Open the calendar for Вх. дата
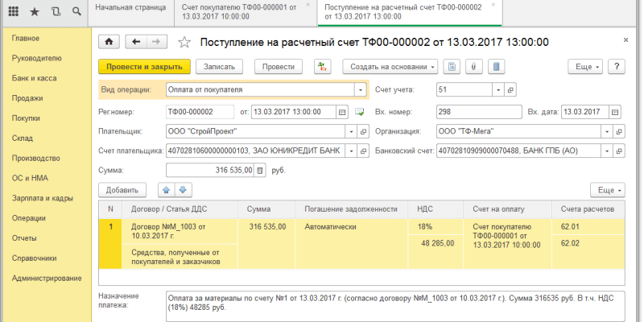The height and width of the screenshot is (322, 644). [615, 112]
